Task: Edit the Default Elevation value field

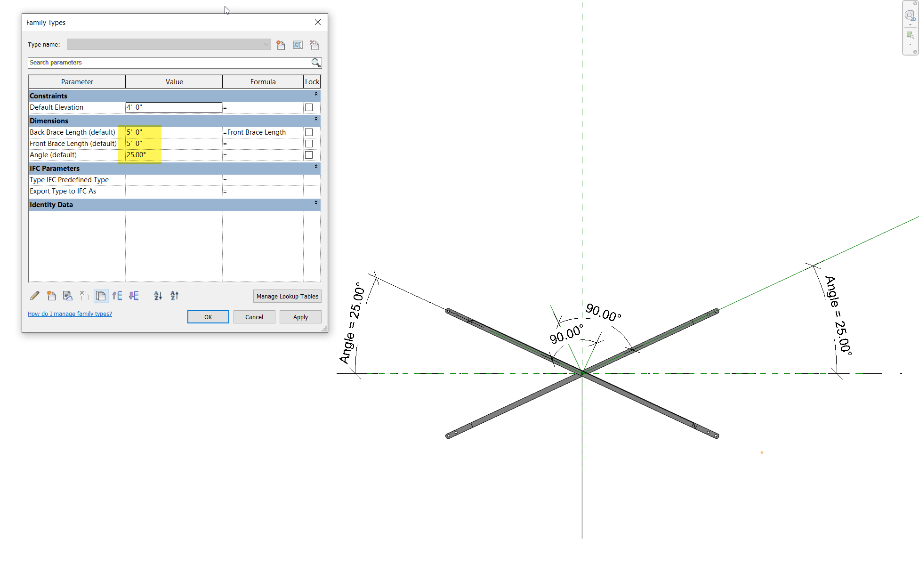Action: click(x=174, y=107)
